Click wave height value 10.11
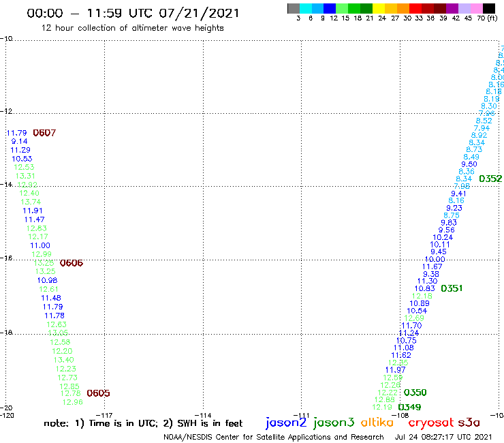Screen dimensions: 504x443 (x=440, y=244)
